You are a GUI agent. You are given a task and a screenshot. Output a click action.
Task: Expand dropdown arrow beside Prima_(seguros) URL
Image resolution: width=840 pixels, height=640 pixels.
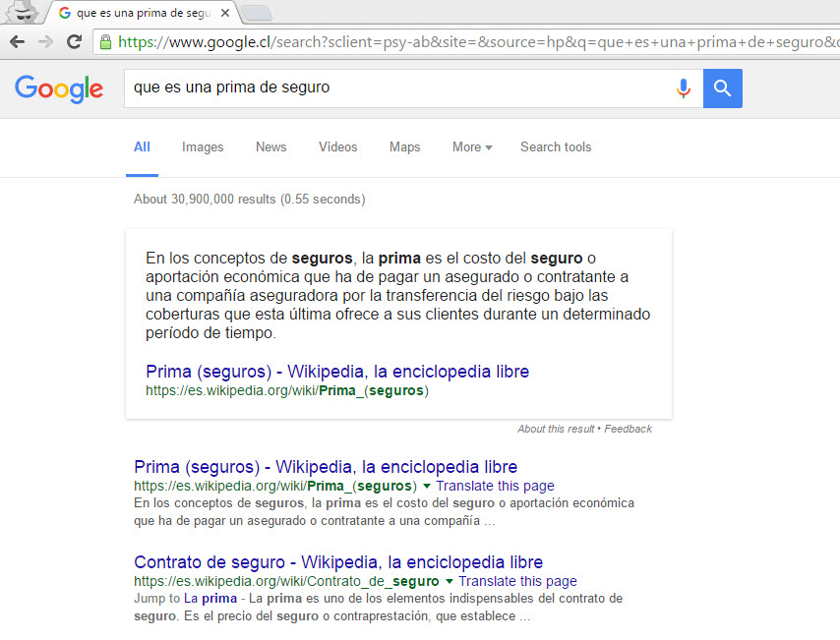427,487
